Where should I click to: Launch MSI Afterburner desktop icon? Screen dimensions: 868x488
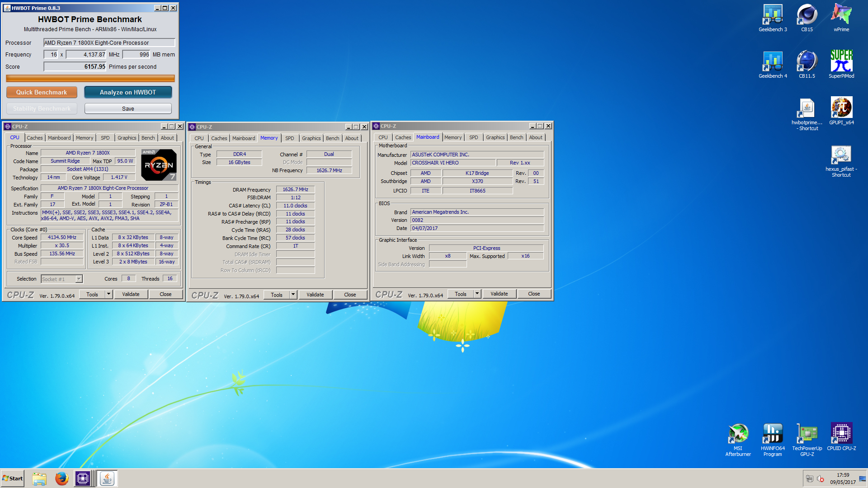[x=738, y=440]
